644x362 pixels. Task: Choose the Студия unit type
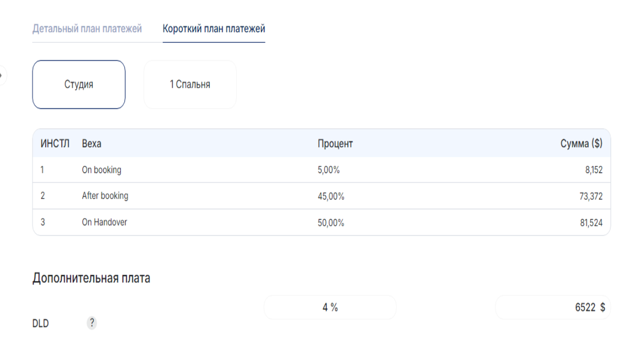79,85
